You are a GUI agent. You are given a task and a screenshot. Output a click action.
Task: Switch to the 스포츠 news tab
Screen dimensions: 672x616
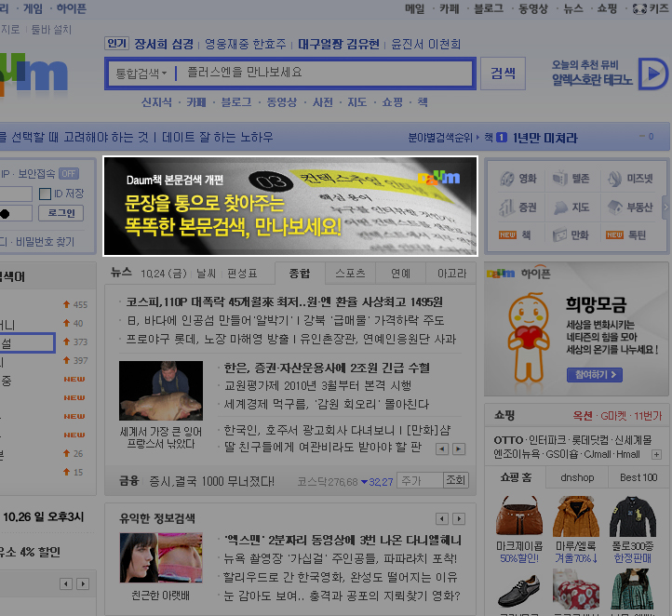tap(349, 274)
